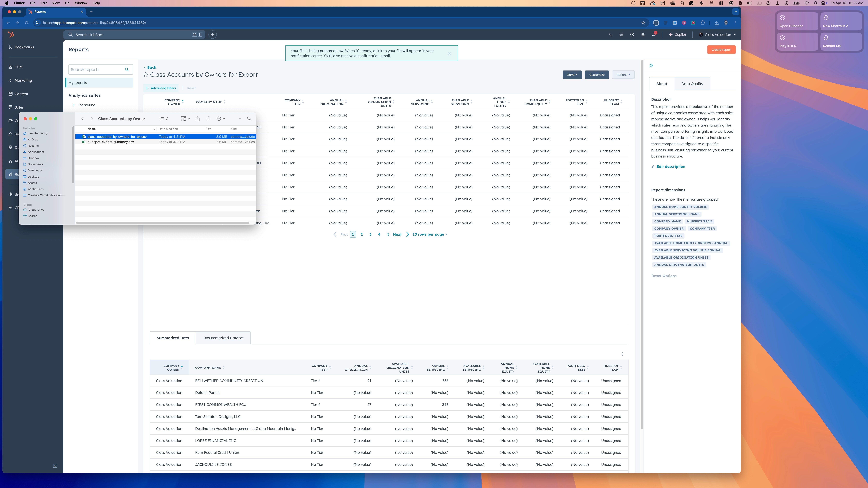Sort by Company Owner column
The height and width of the screenshot is (488, 868).
tap(174, 102)
